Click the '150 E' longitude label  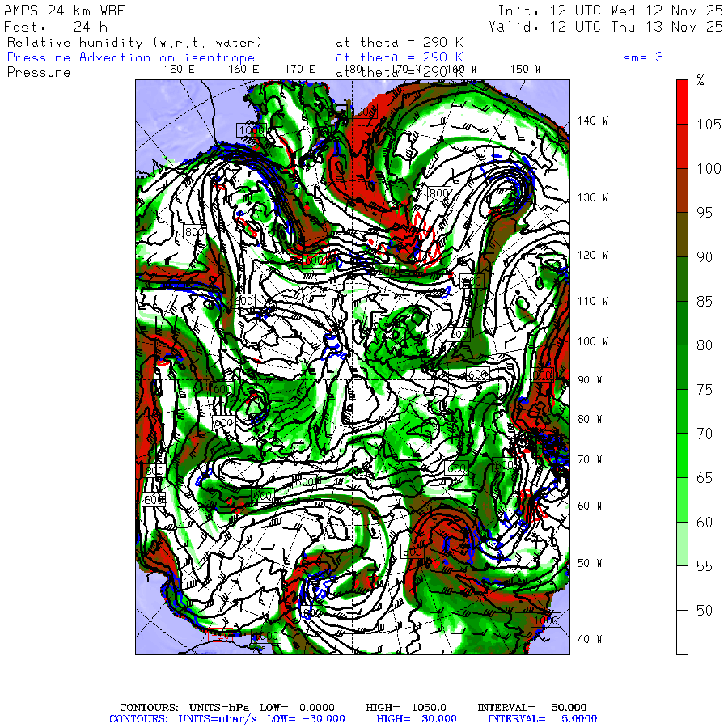(x=180, y=70)
